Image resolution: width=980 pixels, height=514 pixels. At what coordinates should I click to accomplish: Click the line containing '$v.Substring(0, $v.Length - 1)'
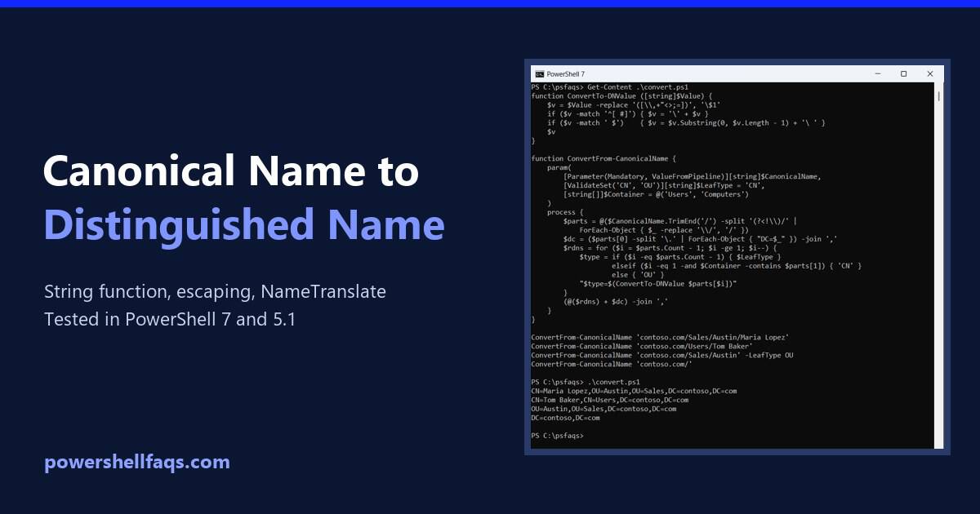(686, 122)
